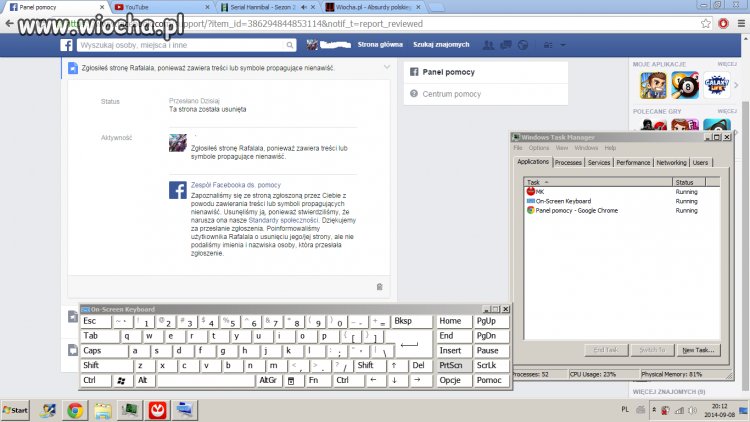This screenshot has width=750, height=422.
Task: Click PrtScn key on On-Screen Keyboard
Action: click(x=454, y=366)
